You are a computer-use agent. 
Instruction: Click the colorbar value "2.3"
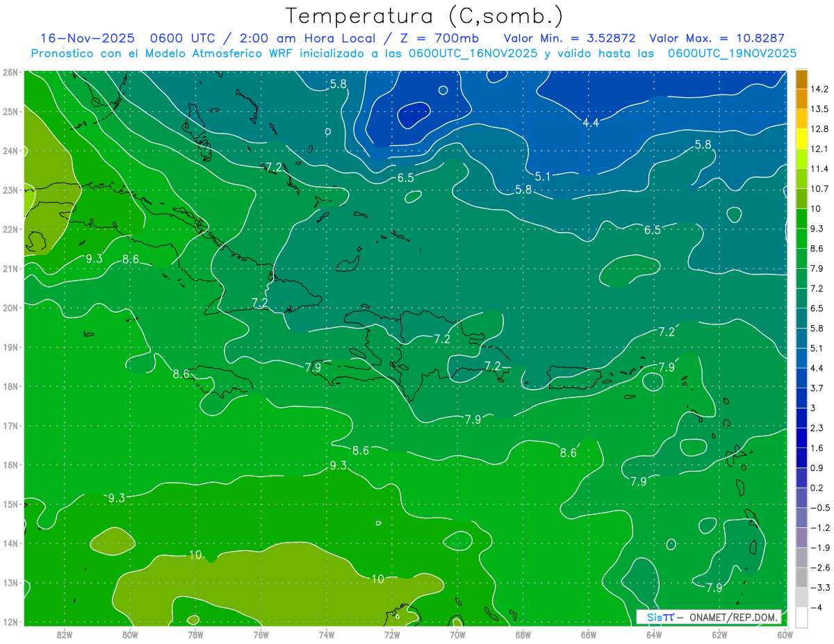[817, 428]
